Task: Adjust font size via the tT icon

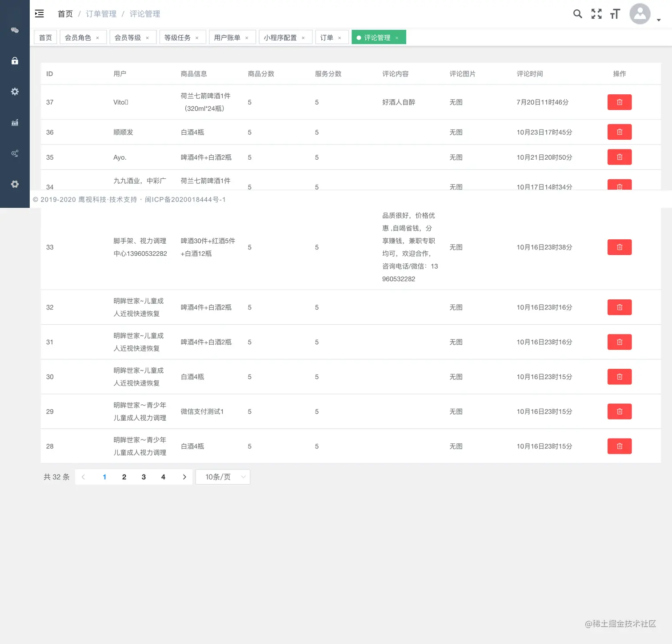Action: [615, 14]
